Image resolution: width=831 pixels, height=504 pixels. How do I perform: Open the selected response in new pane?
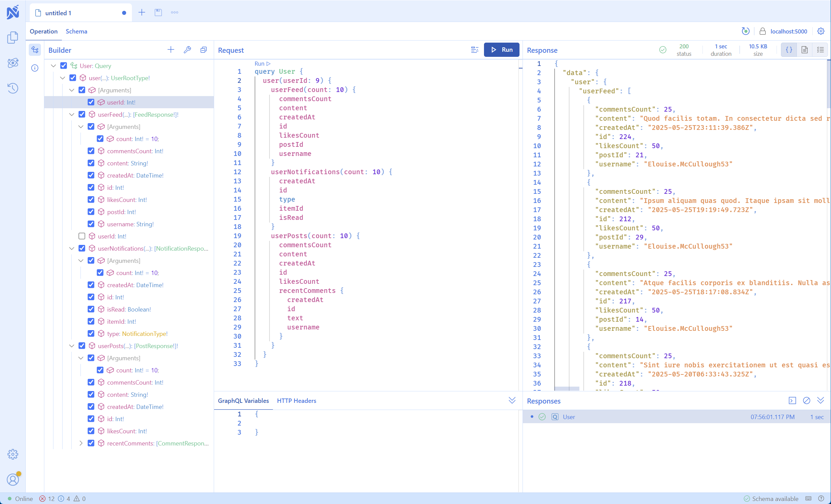(x=792, y=400)
